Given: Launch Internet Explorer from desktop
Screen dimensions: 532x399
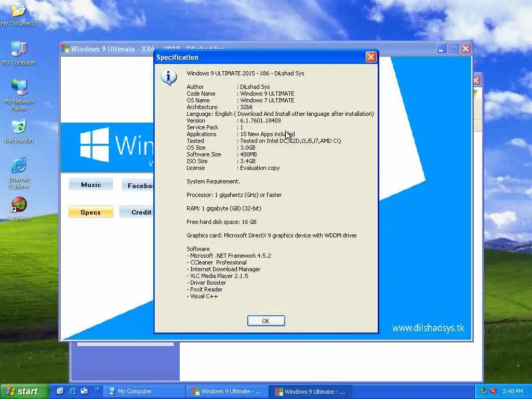Looking at the screenshot, I should click(19, 173).
